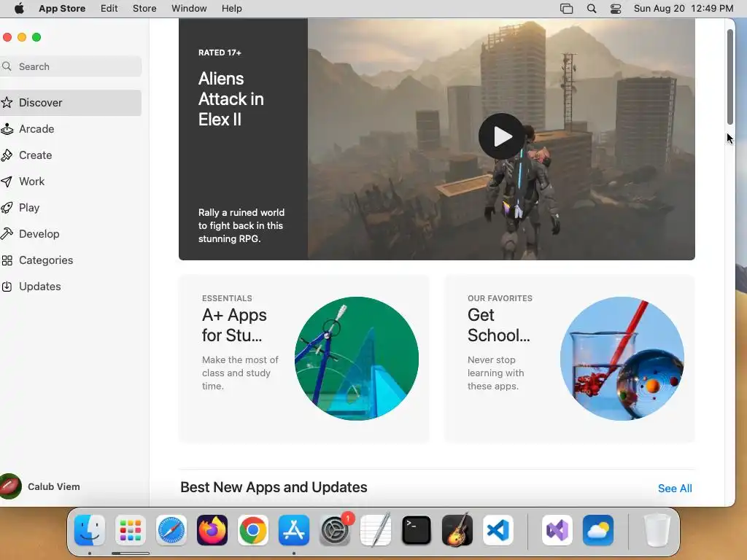Viewport: 747px width, 560px height.
Task: Select the Develop hammer icon
Action: tap(7, 234)
